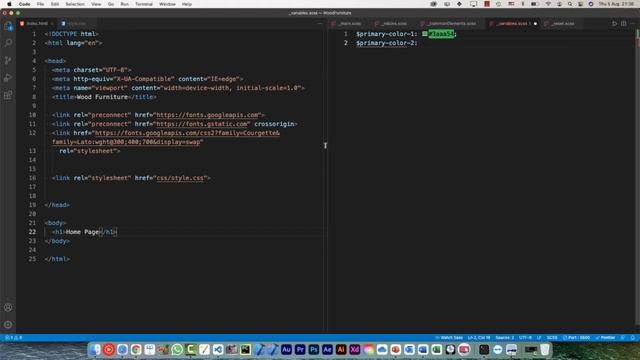
Task: Open the Explorer view in the activity bar
Action: (x=8, y=26)
